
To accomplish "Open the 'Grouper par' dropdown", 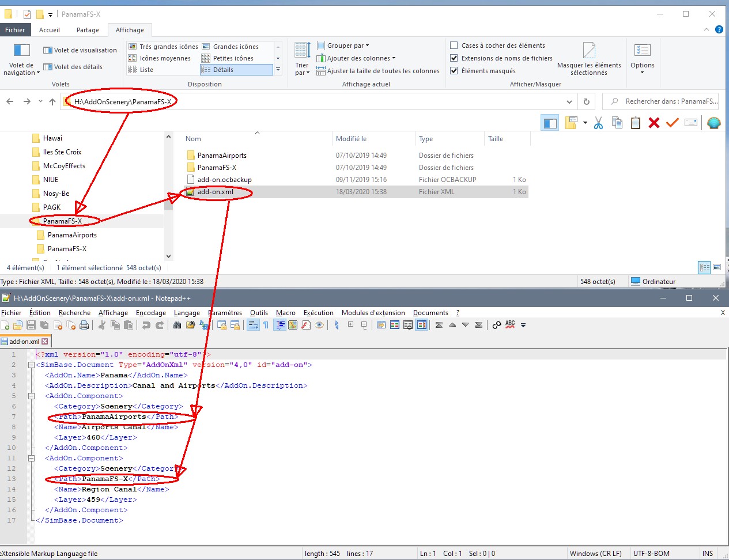I will [x=342, y=46].
